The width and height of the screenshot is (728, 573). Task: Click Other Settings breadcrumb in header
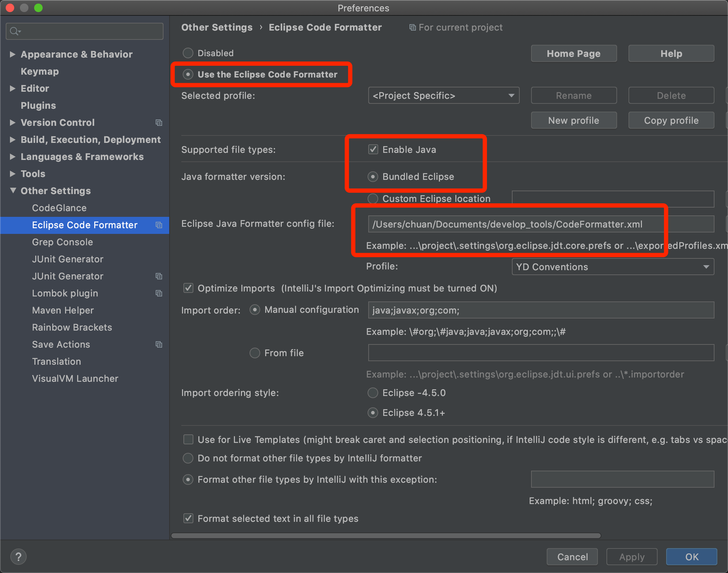[217, 27]
